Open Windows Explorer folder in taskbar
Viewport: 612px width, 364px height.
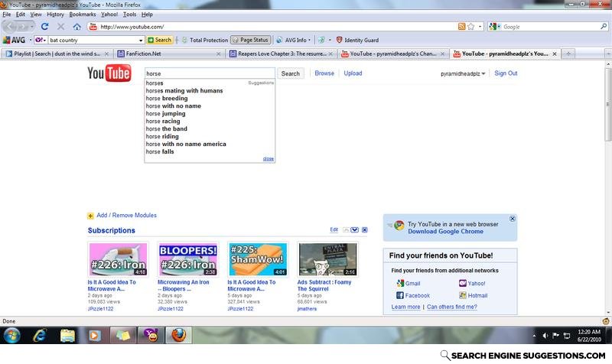(67, 335)
